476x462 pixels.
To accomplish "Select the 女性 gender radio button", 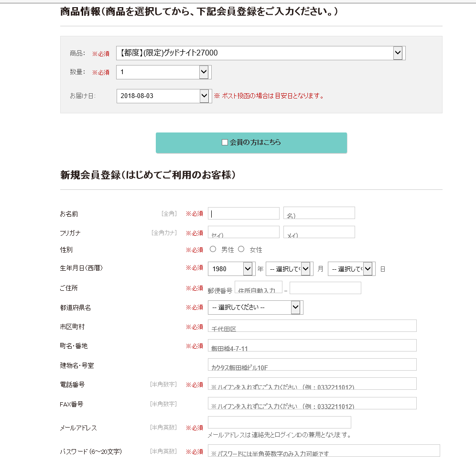I will pos(241,248).
